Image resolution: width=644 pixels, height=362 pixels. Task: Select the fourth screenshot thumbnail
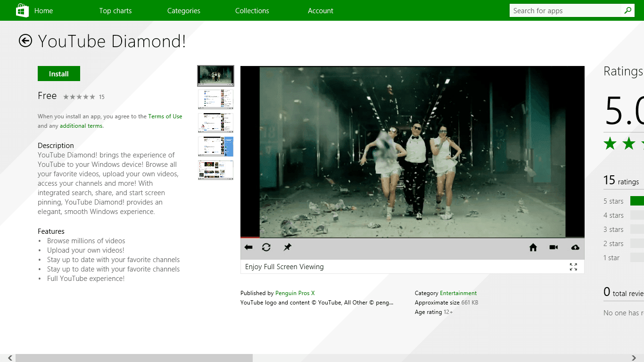(x=215, y=147)
